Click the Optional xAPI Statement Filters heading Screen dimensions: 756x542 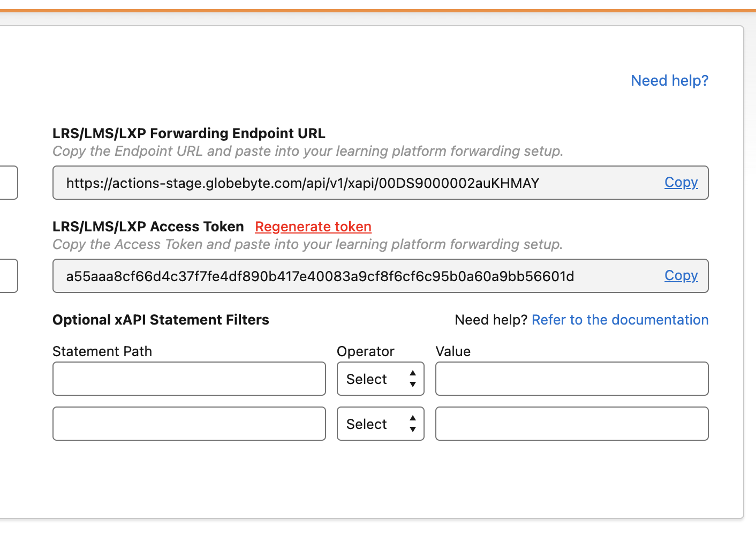click(161, 320)
